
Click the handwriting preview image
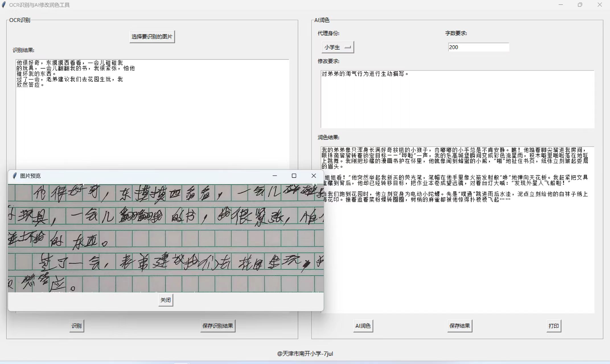coord(166,238)
